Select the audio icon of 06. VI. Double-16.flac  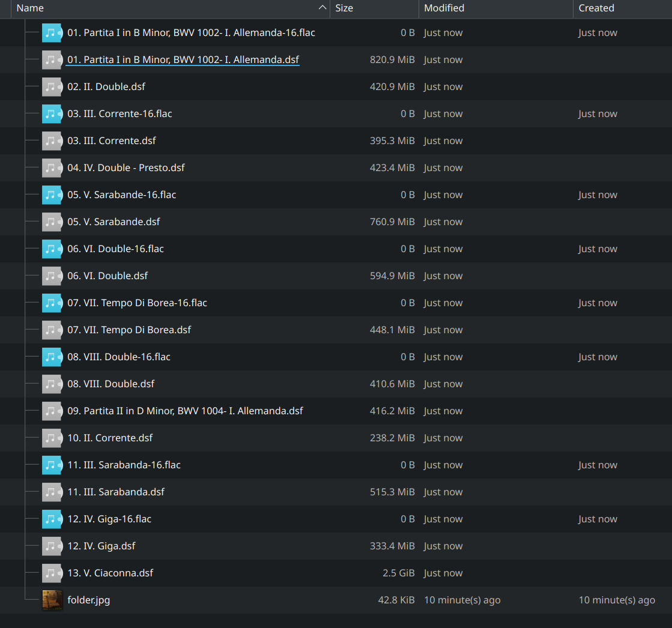tap(52, 249)
